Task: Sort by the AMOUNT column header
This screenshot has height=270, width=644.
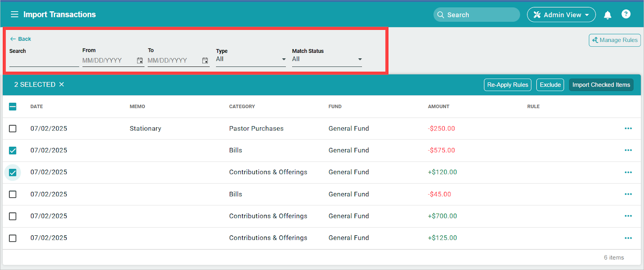Action: click(x=438, y=106)
